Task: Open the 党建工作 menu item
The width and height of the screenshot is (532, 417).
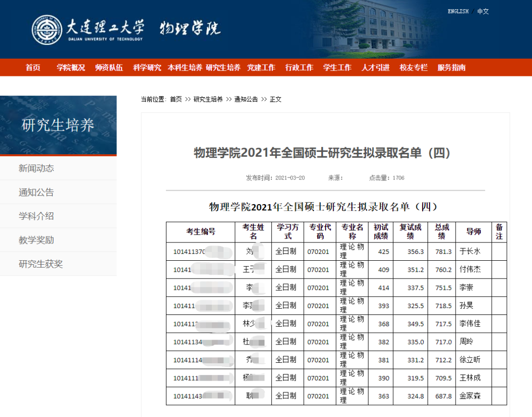Action: pos(261,68)
